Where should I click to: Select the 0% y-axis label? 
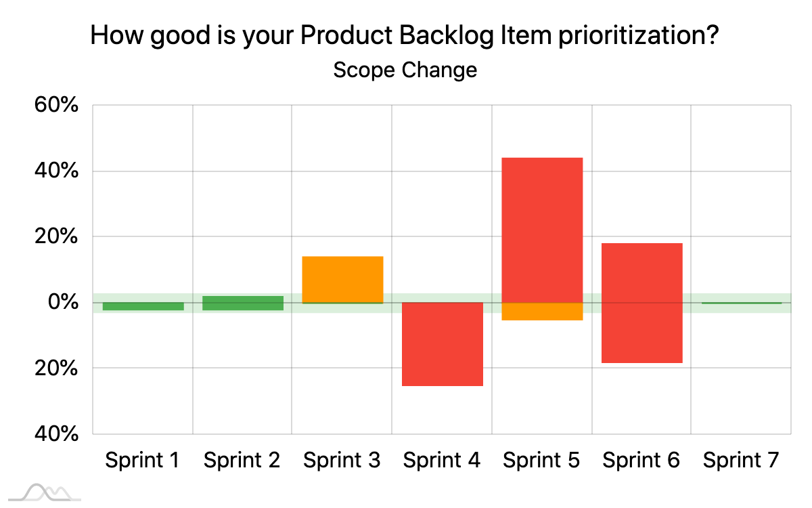[x=64, y=302]
